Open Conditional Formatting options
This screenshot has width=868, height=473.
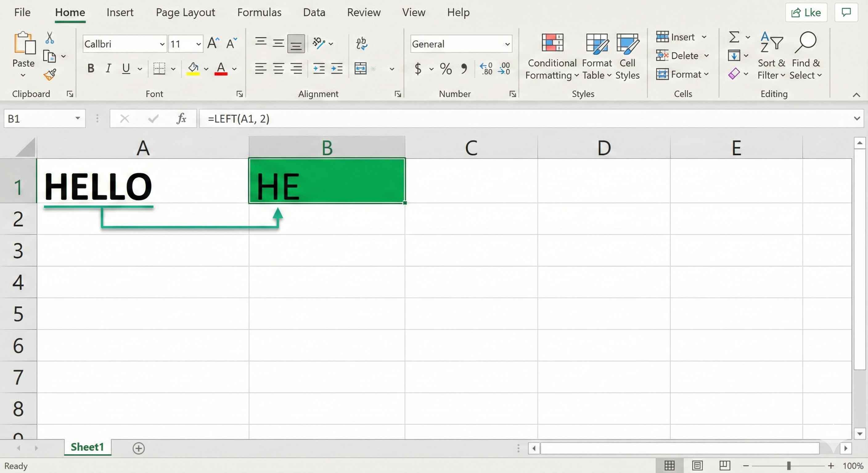552,55
